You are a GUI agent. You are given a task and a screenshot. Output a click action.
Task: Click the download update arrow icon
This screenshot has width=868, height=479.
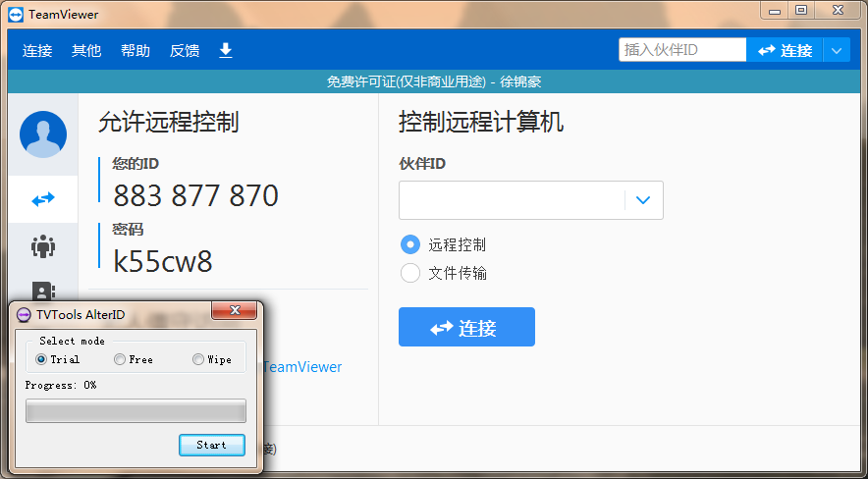[x=225, y=50]
